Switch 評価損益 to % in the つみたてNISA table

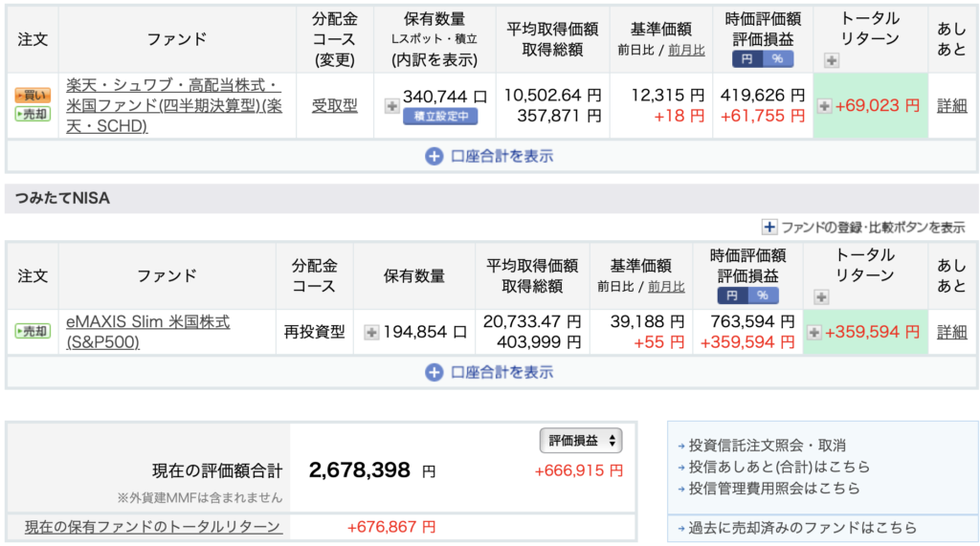tap(763, 295)
